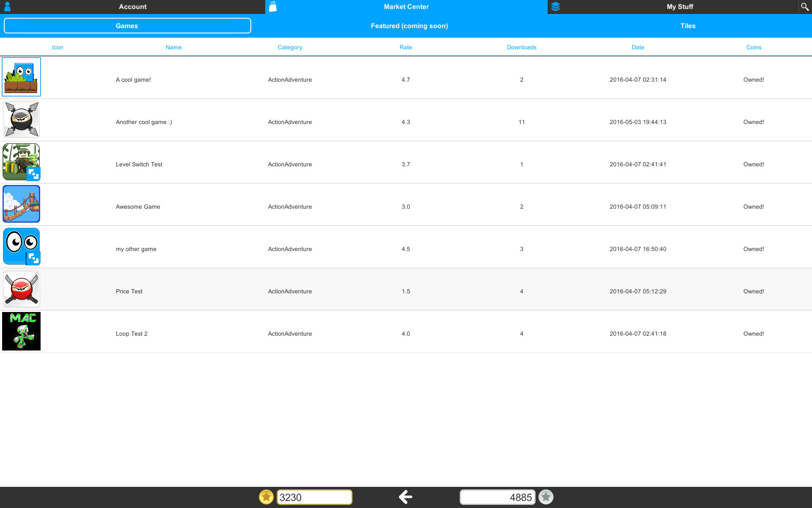
Task: Click the Date column header
Action: click(x=638, y=47)
